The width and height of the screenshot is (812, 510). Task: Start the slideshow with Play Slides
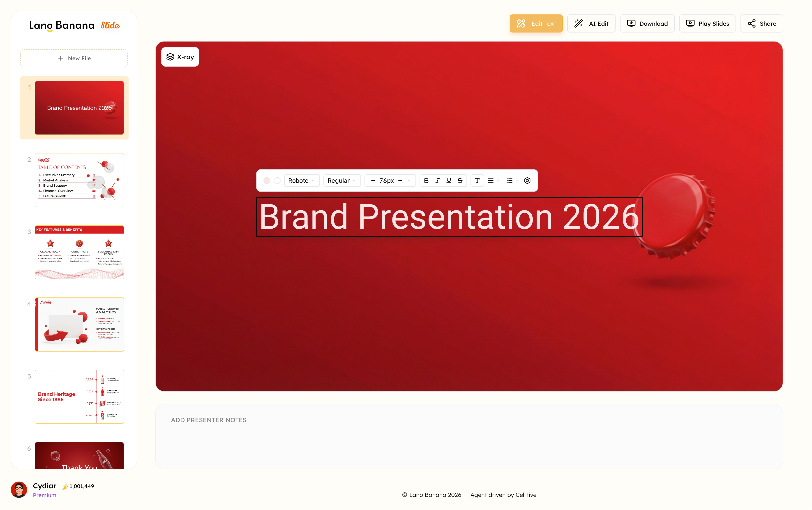click(707, 24)
